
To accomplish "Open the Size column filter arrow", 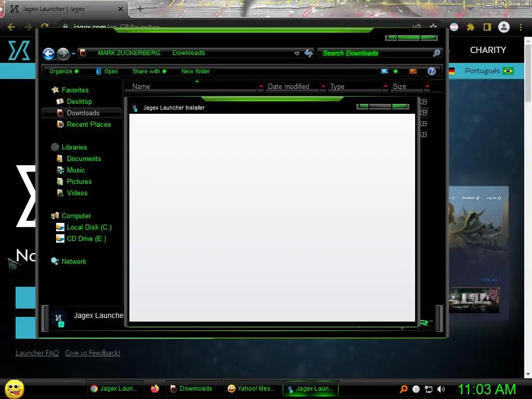I will pyautogui.click(x=427, y=87).
